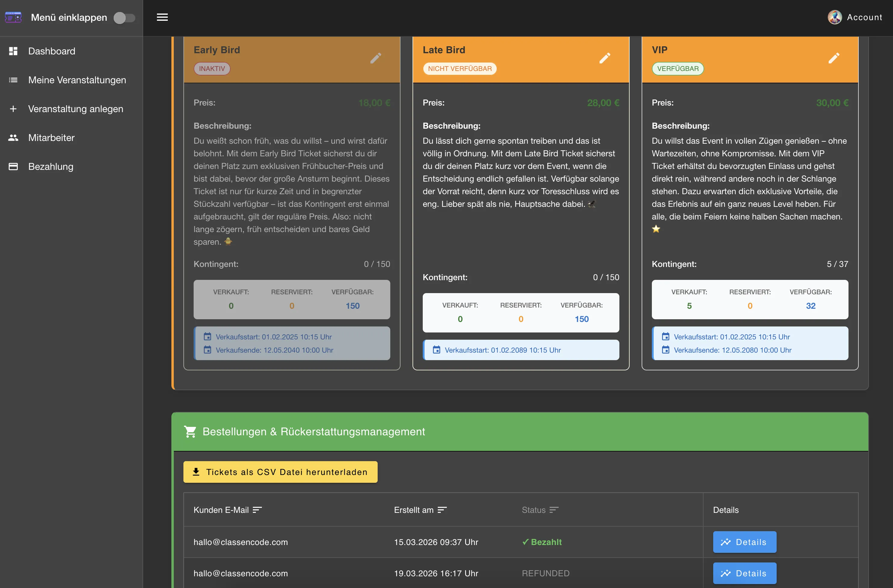Open the hamburger menu in top bar
The height and width of the screenshot is (588, 893).
pyautogui.click(x=162, y=17)
